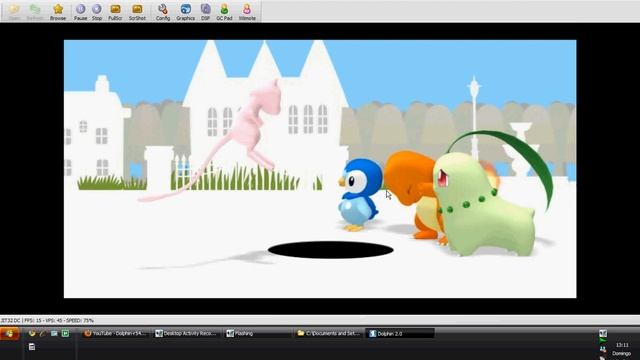The height and width of the screenshot is (360, 640).
Task: Click the status bar FPS readout
Action: [x=33, y=320]
